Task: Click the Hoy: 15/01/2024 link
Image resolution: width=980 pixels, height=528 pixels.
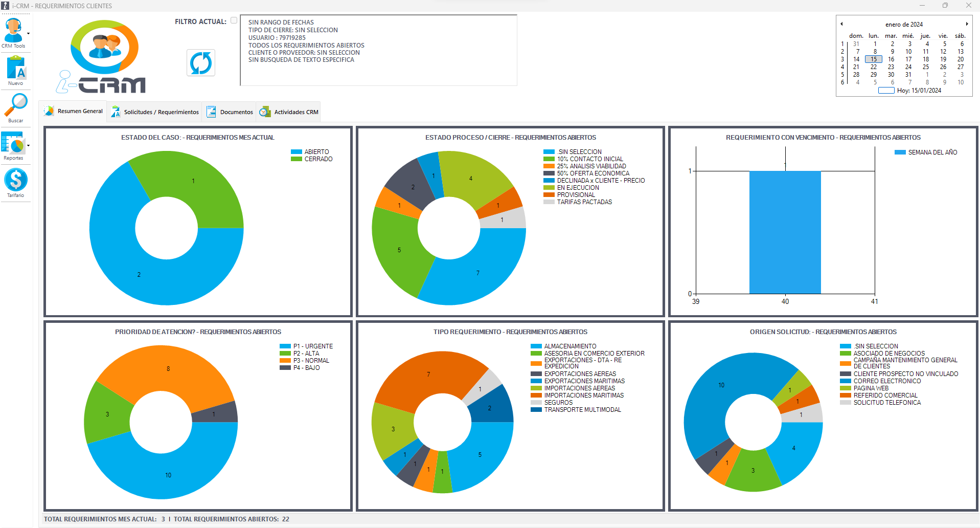Action: [x=919, y=91]
